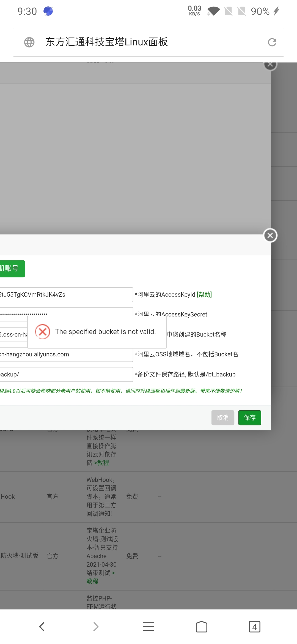297x644 pixels.
Task: Focus the AccessKeyId input field
Action: pos(66,295)
